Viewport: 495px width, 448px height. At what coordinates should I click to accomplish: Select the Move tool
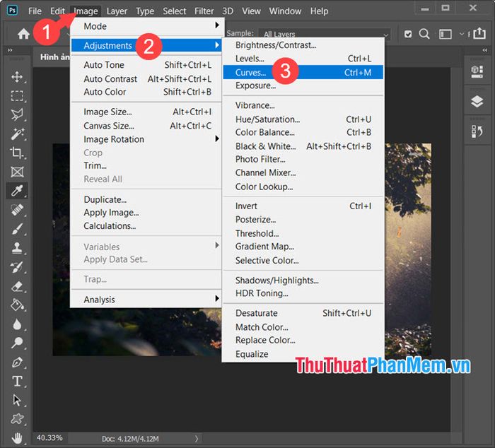click(x=17, y=76)
